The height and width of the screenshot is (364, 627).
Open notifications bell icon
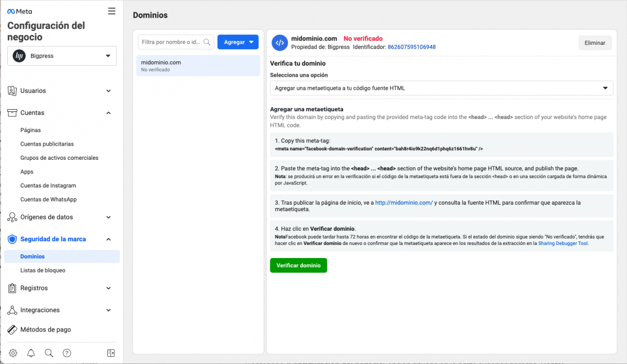pos(31,353)
